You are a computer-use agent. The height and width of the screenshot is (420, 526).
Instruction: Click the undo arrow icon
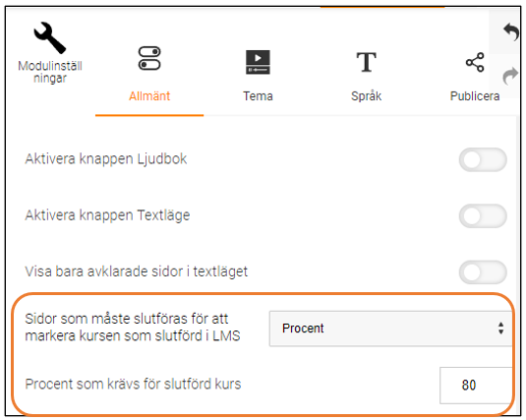(x=511, y=31)
